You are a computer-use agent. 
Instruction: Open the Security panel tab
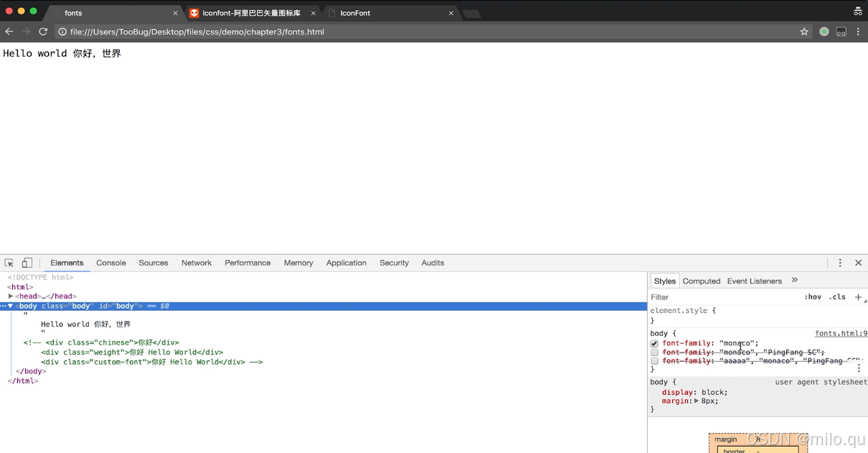tap(394, 263)
